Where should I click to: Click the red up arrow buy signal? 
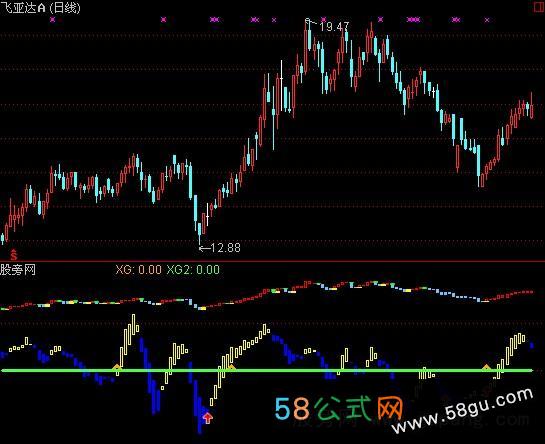click(x=208, y=418)
